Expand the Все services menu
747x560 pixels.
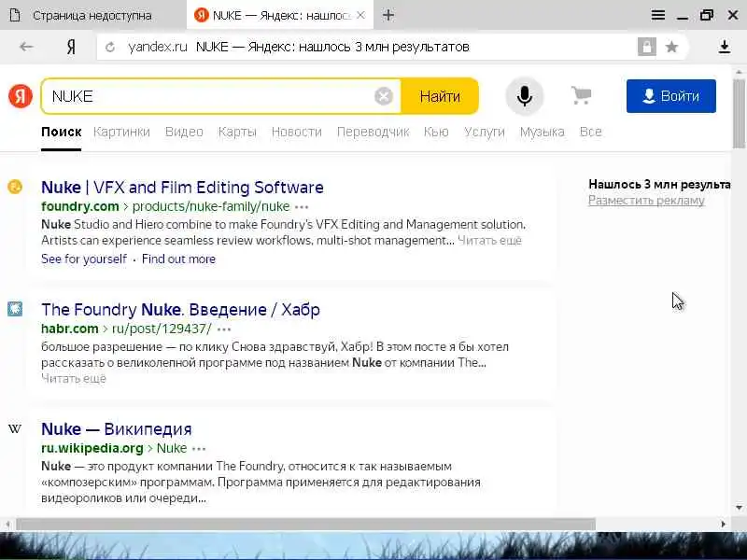[x=591, y=132]
